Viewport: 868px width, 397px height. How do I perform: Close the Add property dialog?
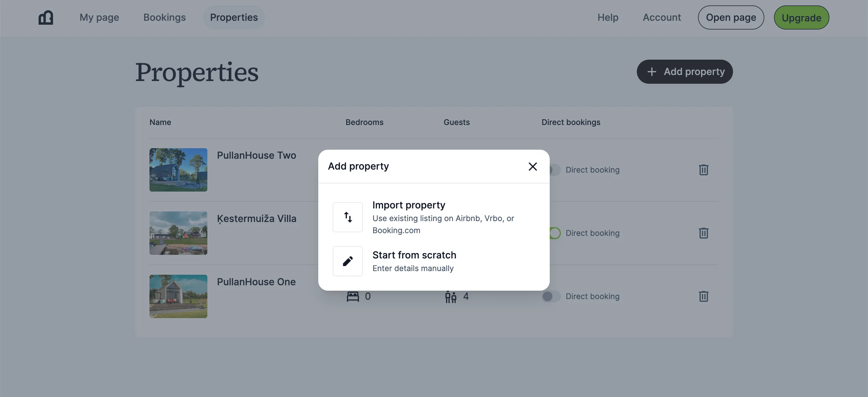[532, 166]
